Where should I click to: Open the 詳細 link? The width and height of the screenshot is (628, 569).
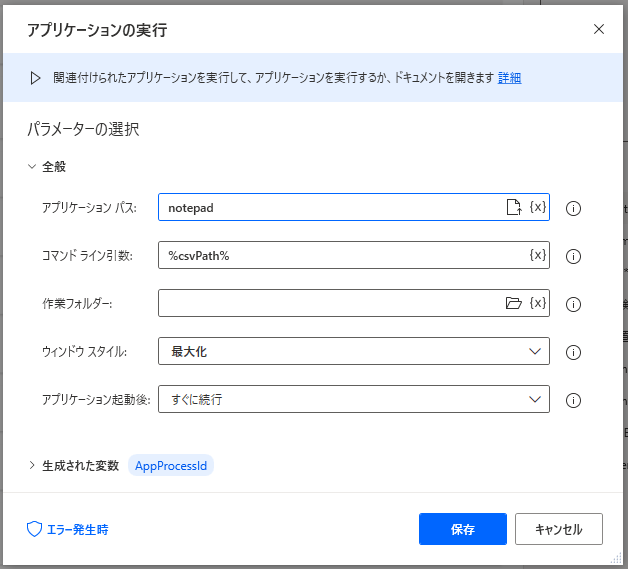pos(509,78)
